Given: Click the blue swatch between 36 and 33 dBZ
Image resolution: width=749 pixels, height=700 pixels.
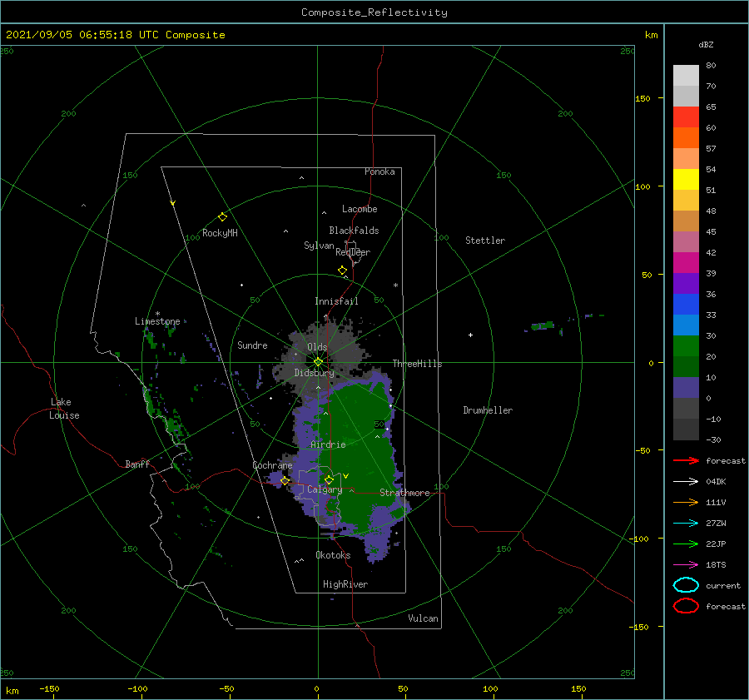Looking at the screenshot, I should pyautogui.click(x=686, y=305).
